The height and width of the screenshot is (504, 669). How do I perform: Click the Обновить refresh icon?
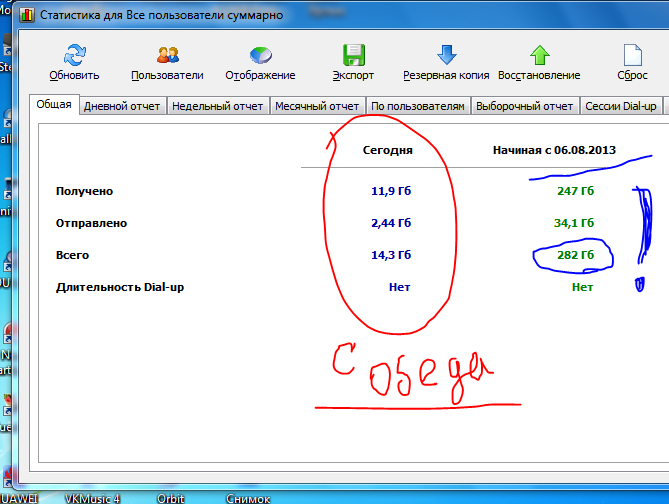(75, 54)
